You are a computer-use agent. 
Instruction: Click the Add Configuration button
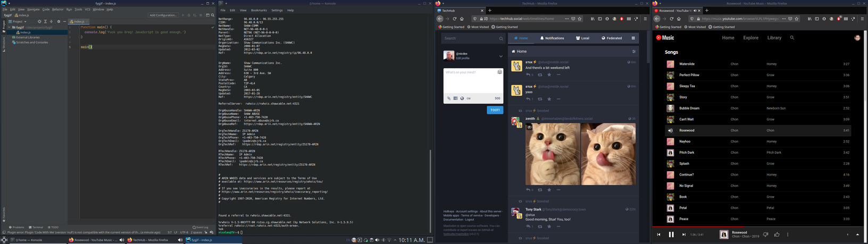163,15
